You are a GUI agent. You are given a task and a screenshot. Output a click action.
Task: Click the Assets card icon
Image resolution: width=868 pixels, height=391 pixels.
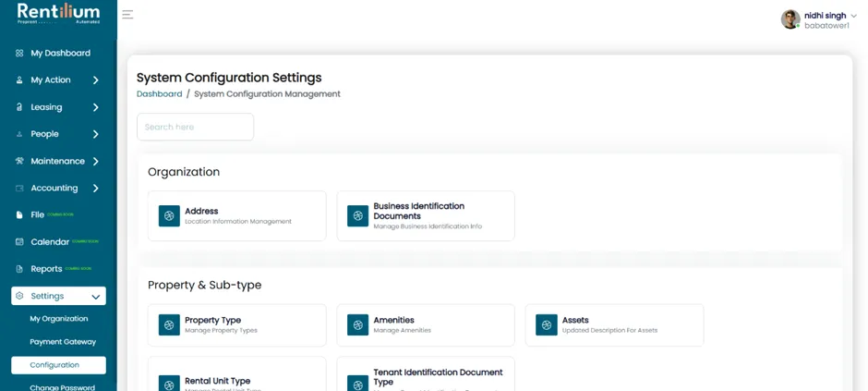coord(547,325)
